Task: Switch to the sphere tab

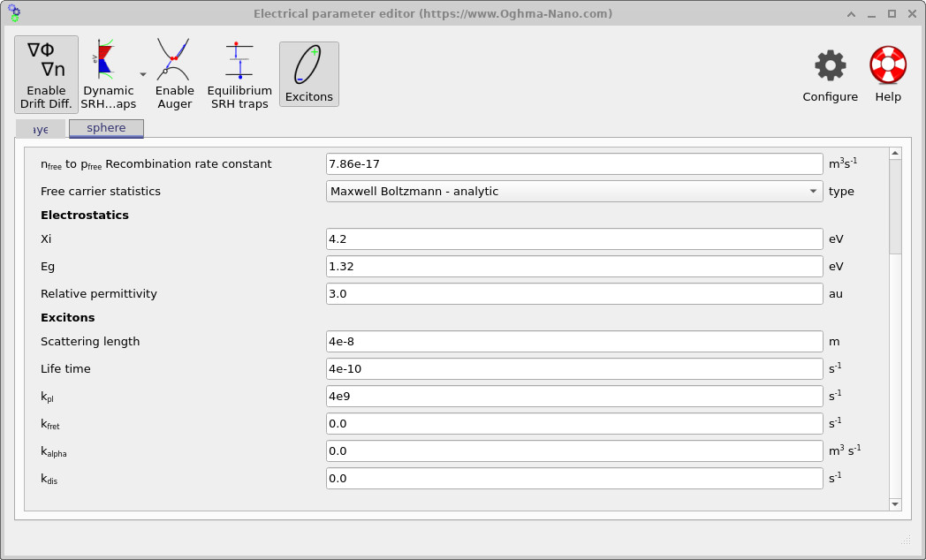Action: [x=106, y=128]
